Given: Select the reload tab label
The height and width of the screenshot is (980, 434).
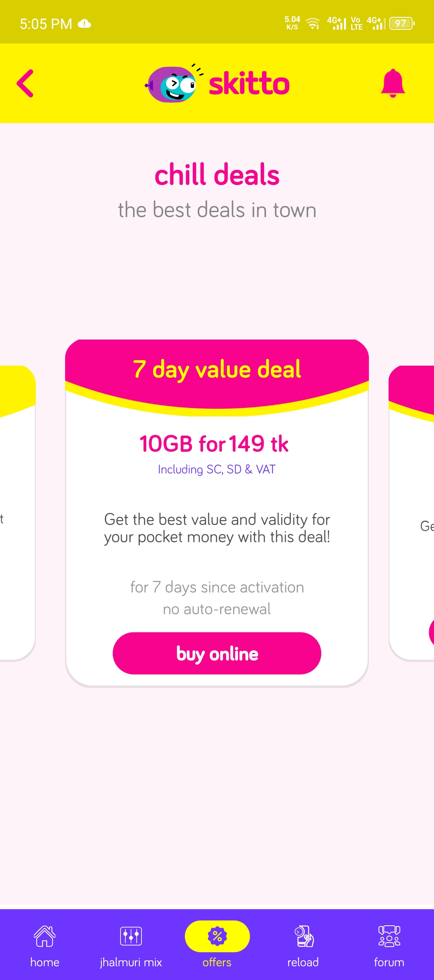Looking at the screenshot, I should point(303,962).
